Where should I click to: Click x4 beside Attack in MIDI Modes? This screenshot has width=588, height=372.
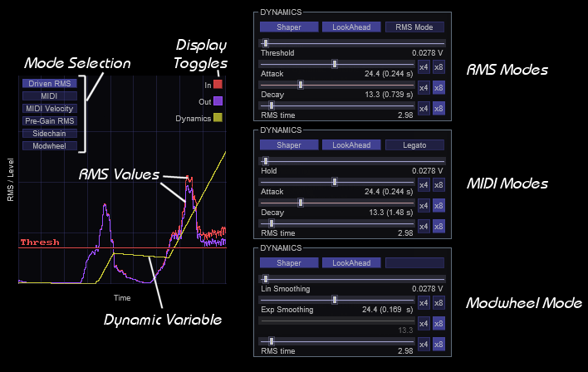(424, 185)
